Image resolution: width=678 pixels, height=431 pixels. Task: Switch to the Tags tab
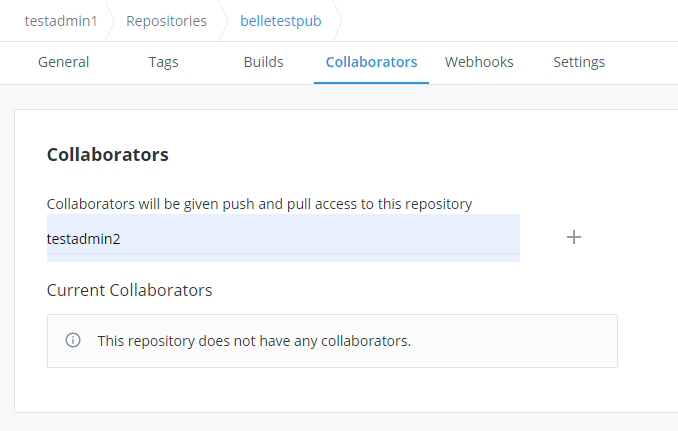point(163,62)
